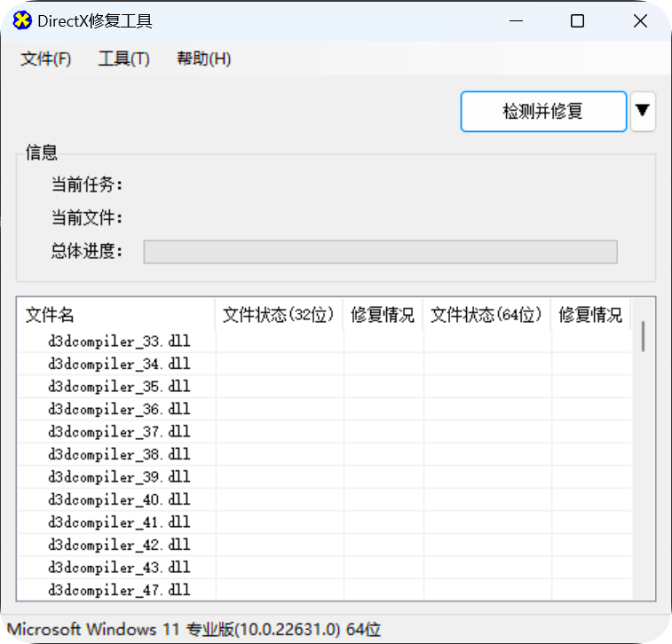Screen dimensions: 672x644
Task: Open the 工具(T) menu
Action: pyautogui.click(x=123, y=59)
